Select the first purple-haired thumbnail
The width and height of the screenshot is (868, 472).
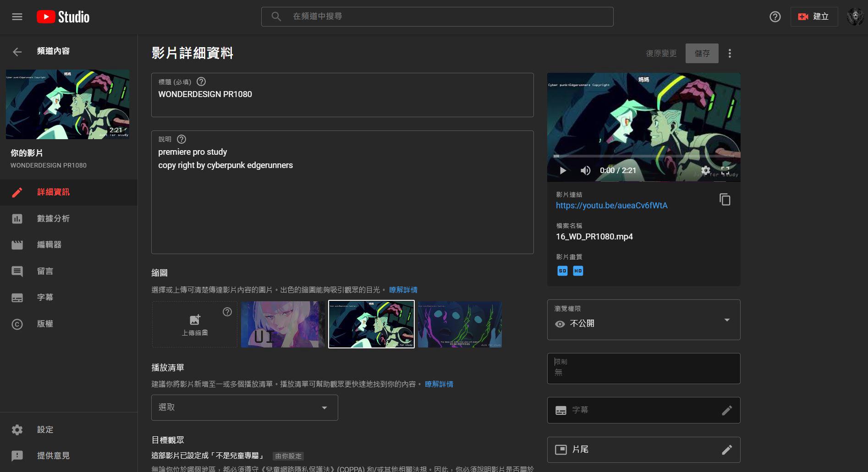[283, 324]
